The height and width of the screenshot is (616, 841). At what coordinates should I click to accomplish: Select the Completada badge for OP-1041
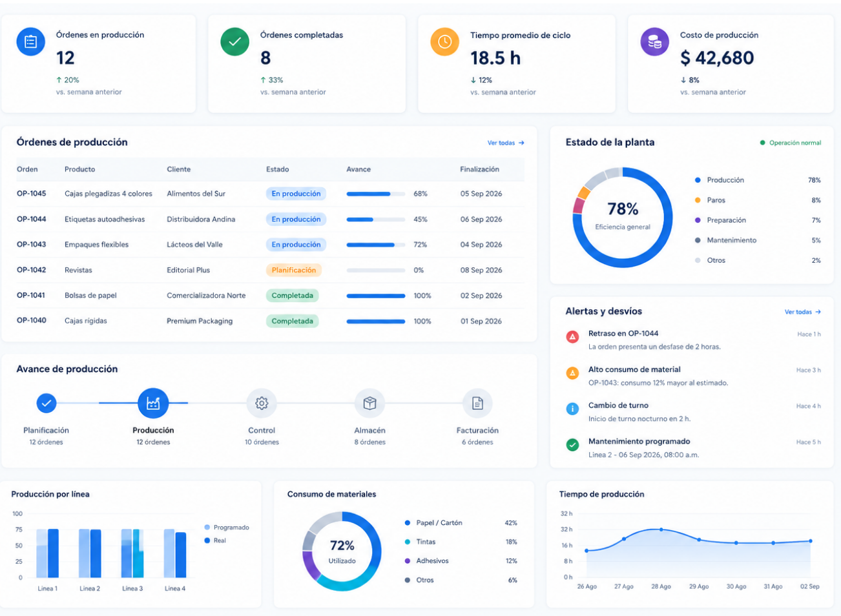coord(292,296)
